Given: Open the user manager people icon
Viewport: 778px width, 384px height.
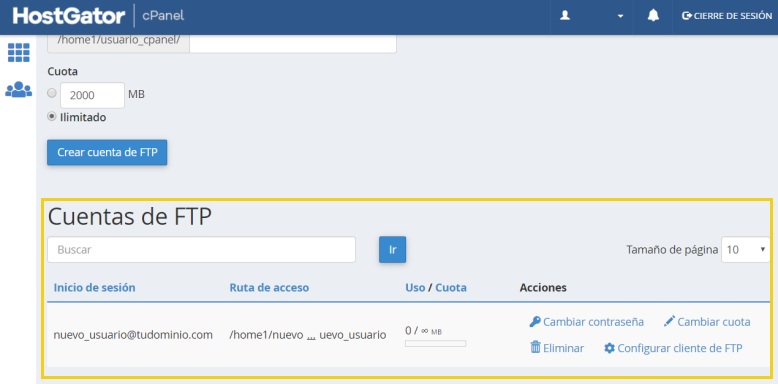Looking at the screenshot, I should pyautogui.click(x=18, y=90).
